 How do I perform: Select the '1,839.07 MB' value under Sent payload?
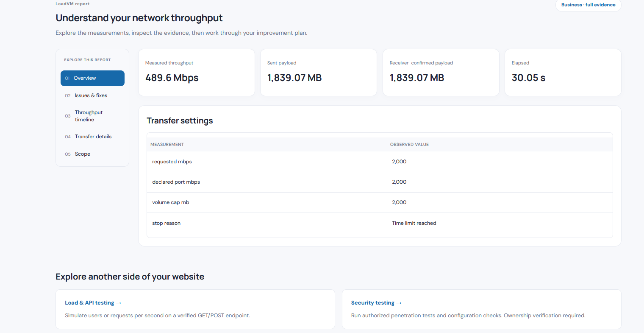coord(294,78)
